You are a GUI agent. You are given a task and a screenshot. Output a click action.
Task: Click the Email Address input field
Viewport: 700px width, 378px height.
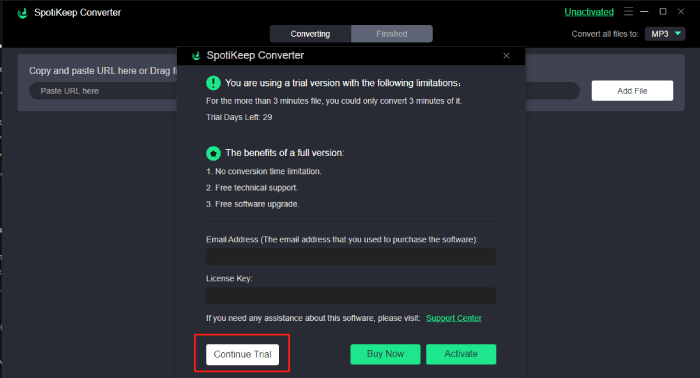pos(351,257)
